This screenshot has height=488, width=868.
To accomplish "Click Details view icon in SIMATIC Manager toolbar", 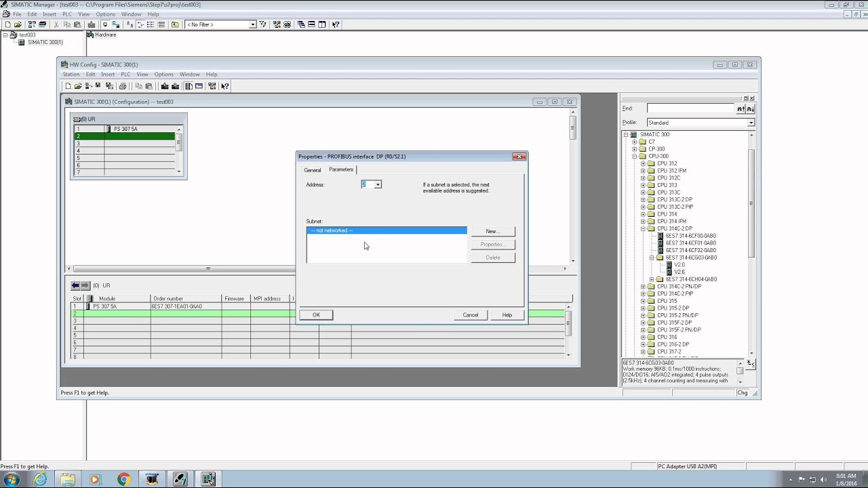I will pos(161,24).
